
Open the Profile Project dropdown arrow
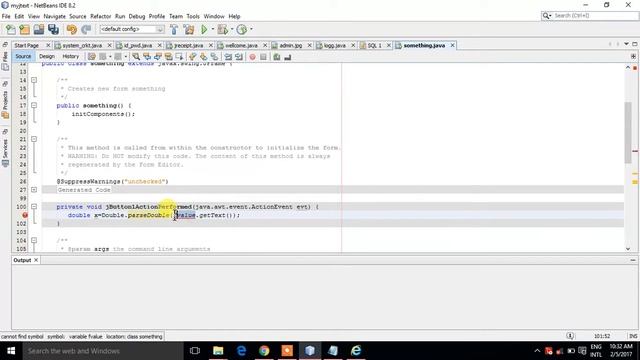coord(251,29)
